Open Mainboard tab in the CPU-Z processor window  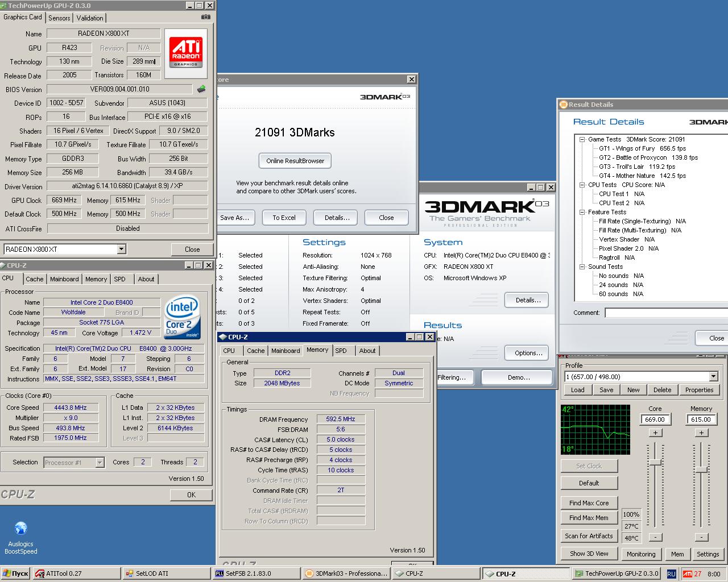[64, 279]
